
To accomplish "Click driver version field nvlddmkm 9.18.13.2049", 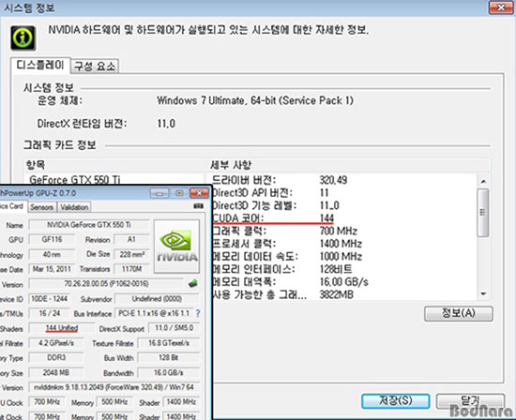I will [114, 387].
